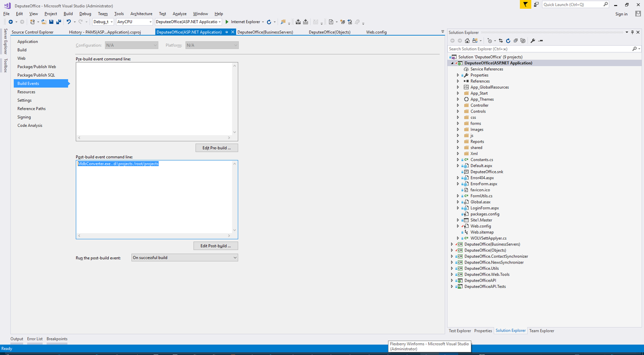
Task: Expand the Controller folder
Action: pyautogui.click(x=458, y=105)
